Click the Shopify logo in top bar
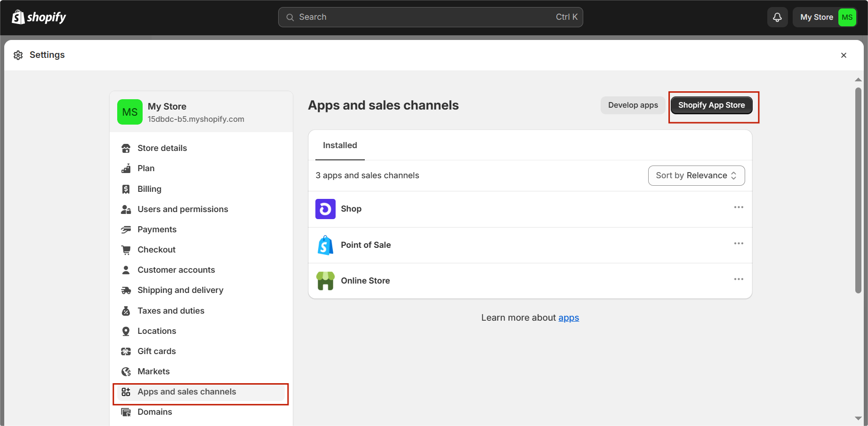 tap(39, 17)
